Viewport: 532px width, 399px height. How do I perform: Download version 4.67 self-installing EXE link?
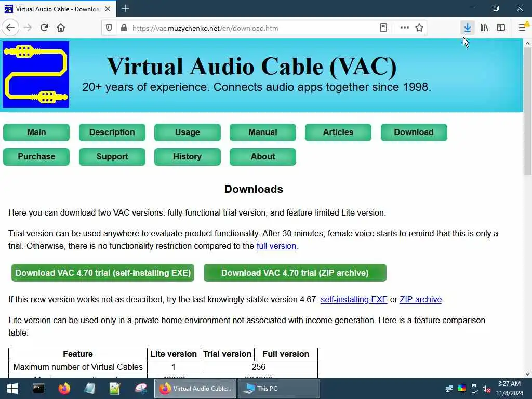click(354, 300)
